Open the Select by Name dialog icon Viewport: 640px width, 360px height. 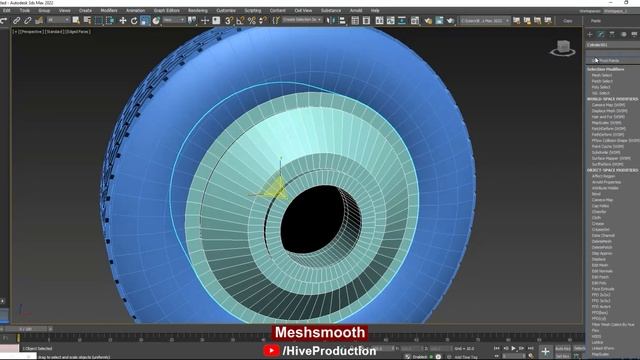(87, 20)
